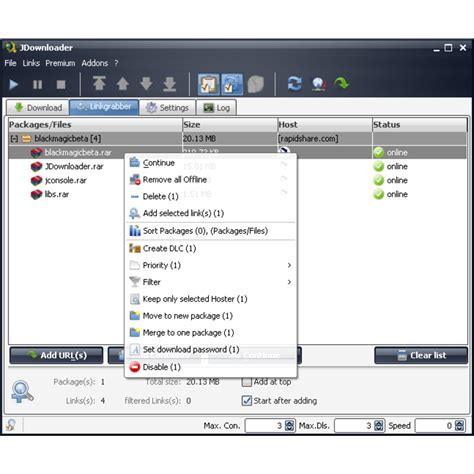Collapse the blackmagicbeta package tree
The height and width of the screenshot is (474, 474).
click(14, 139)
